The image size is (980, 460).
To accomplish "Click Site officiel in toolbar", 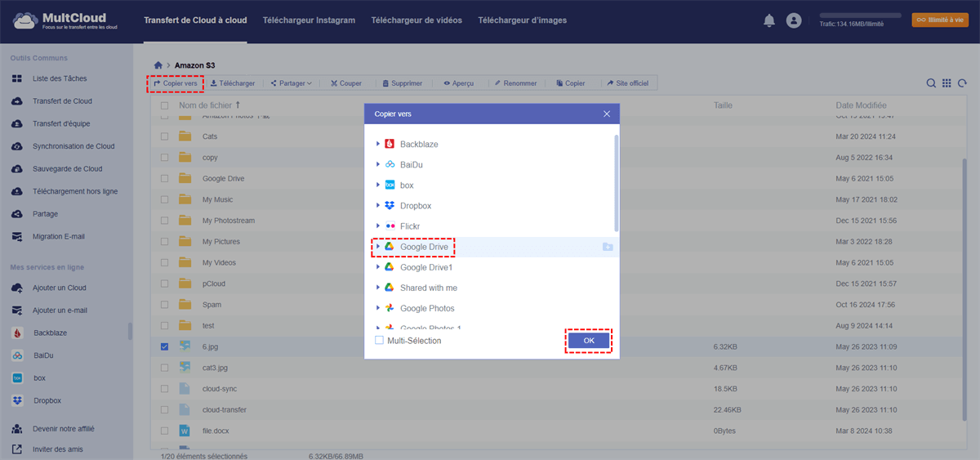I will 628,83.
